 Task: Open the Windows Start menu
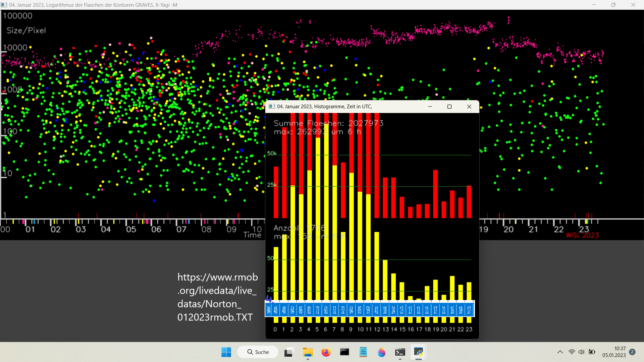coord(226,352)
